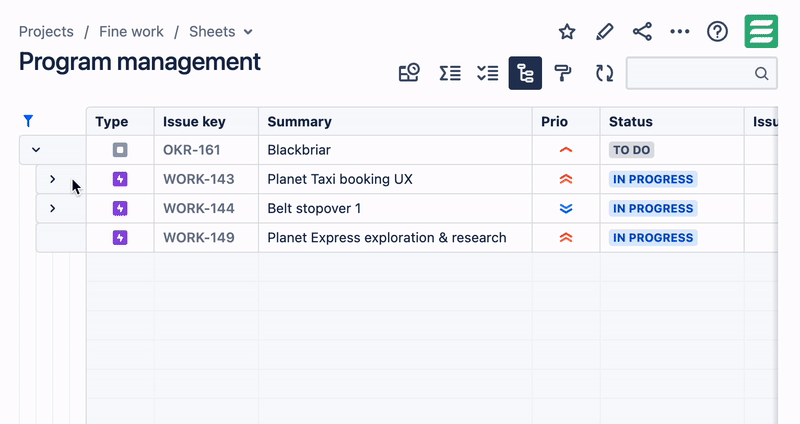Screen dimensions: 800x424
Task: Click the refresh sync icon
Action: click(604, 73)
